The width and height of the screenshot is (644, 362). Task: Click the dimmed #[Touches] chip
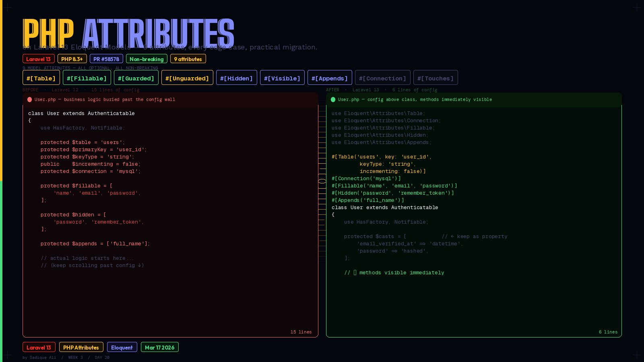436,78
